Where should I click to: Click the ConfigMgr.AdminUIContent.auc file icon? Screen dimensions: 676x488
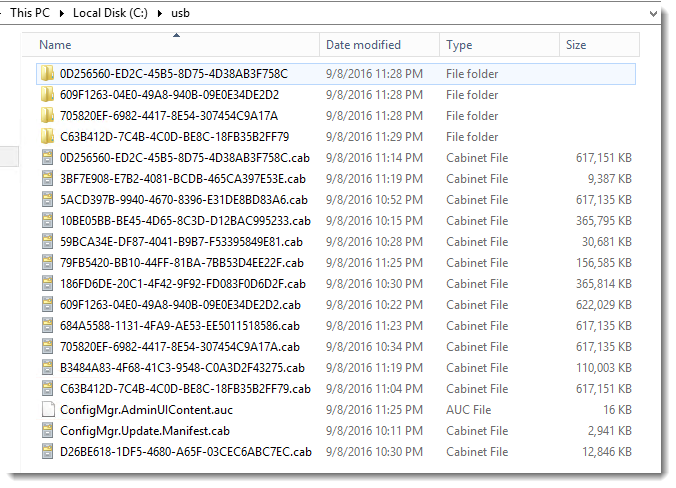pyautogui.click(x=47, y=410)
